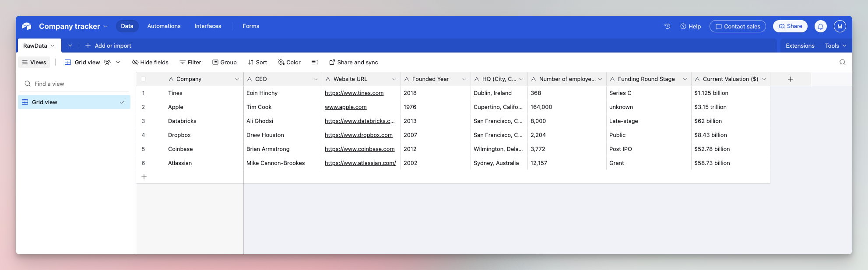The height and width of the screenshot is (270, 868).
Task: Click Hide fields in toolbar
Action: [x=150, y=62]
